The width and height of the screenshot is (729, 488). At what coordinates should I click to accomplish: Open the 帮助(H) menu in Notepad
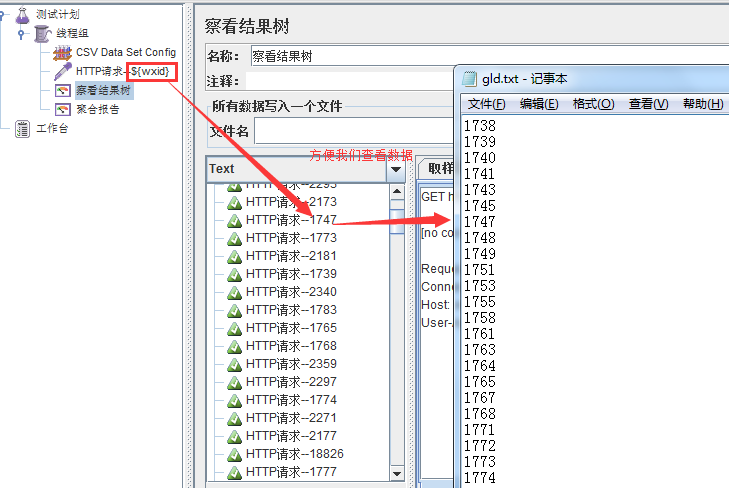tap(703, 104)
